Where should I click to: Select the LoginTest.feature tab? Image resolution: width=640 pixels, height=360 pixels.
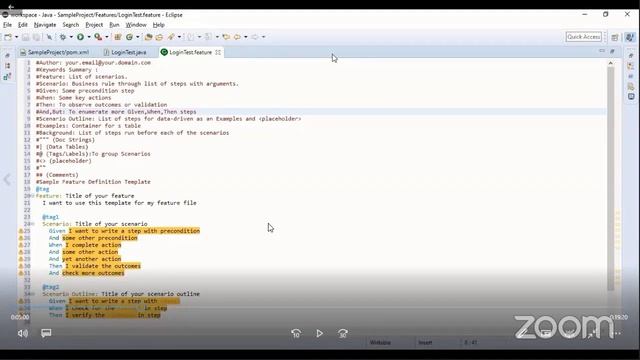191,52
